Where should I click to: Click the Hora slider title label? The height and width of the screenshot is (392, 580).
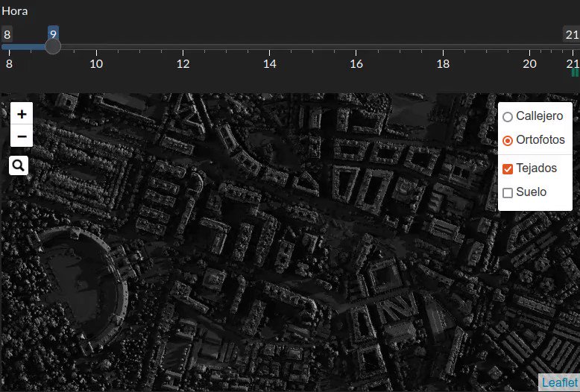(x=14, y=11)
